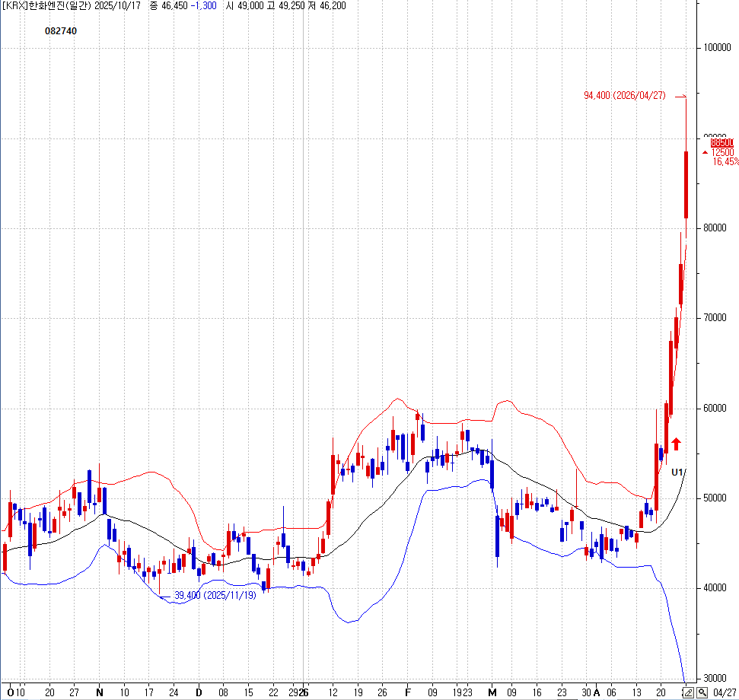This screenshot has height=700, width=739.
Task: Click the 16.45% change rate label
Action: pyautogui.click(x=726, y=161)
